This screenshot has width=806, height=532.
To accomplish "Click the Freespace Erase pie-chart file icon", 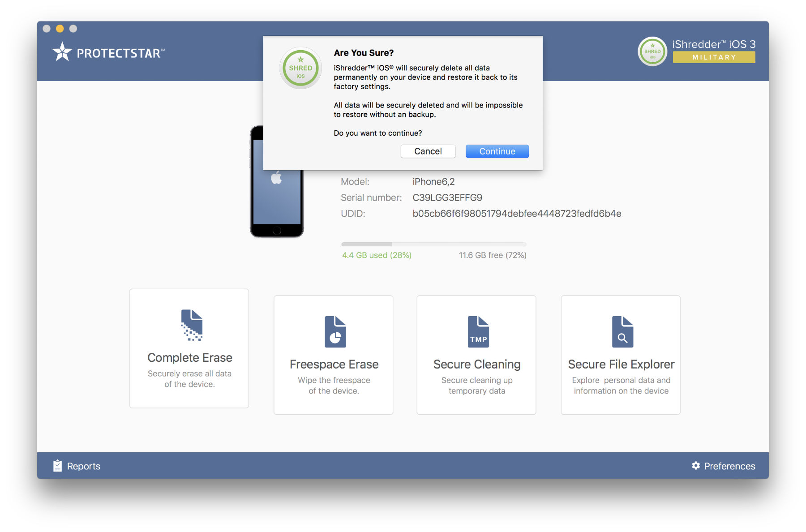I will [x=335, y=332].
